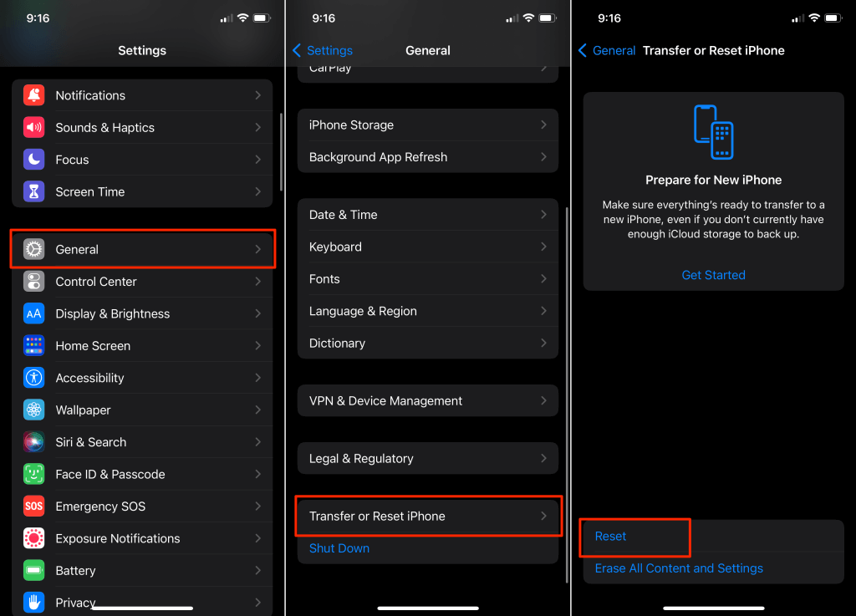Image resolution: width=856 pixels, height=616 pixels.
Task: Tap the Prepare for New iPhone graphic
Action: 713,132
